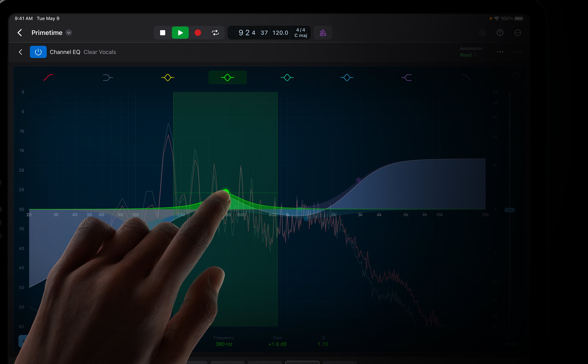Click the Wi-Fi status icon

tap(496, 18)
